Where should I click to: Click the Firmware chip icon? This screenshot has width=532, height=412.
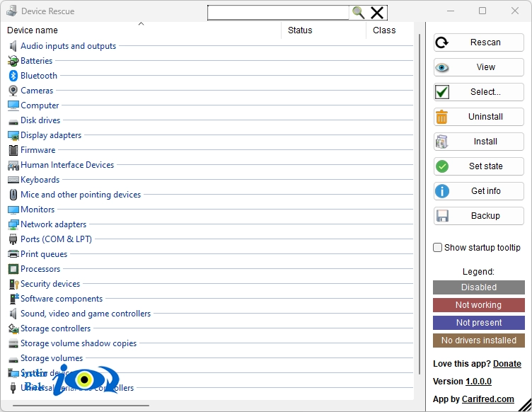click(13, 150)
